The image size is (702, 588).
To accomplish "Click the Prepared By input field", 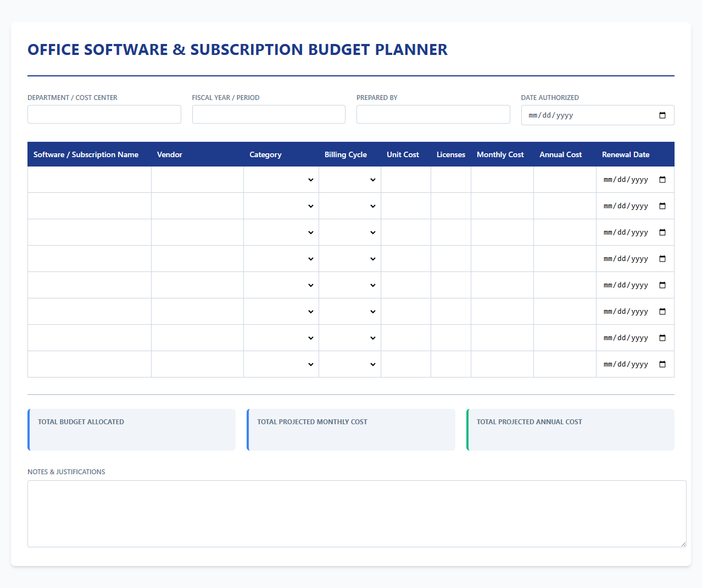I will click(x=433, y=114).
